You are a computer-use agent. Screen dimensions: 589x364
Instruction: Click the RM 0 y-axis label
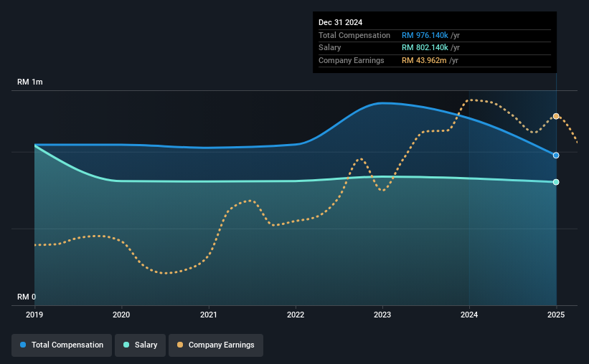click(x=27, y=297)
